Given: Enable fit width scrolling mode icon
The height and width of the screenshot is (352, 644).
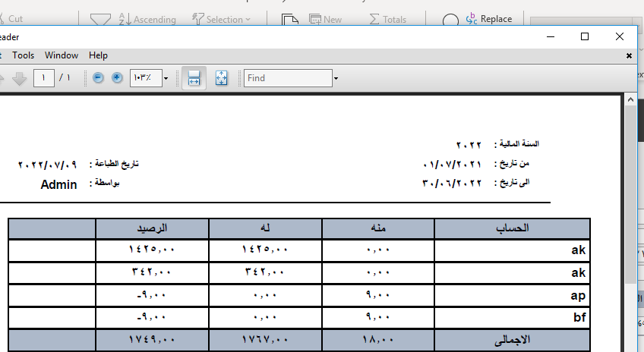Looking at the screenshot, I should point(194,78).
